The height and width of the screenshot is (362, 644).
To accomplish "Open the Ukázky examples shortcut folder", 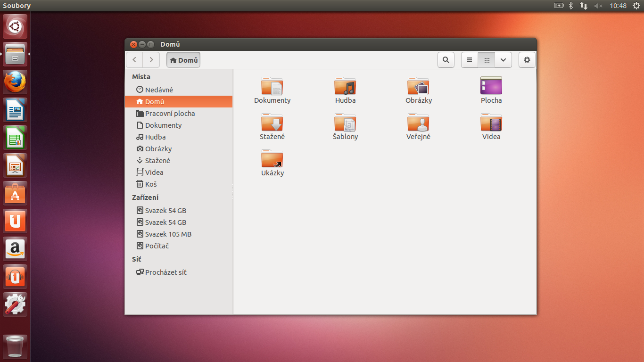I will point(272,159).
